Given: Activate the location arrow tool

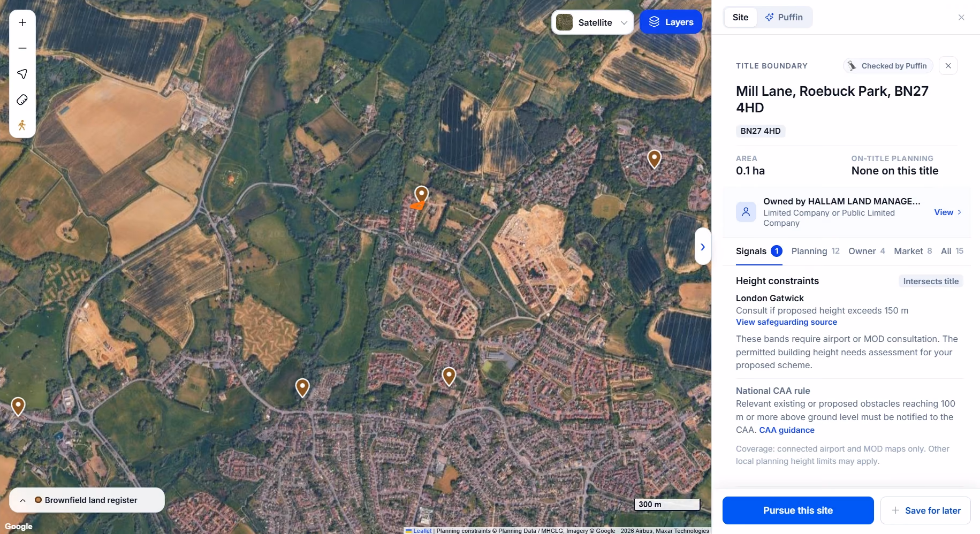Looking at the screenshot, I should click(x=22, y=74).
